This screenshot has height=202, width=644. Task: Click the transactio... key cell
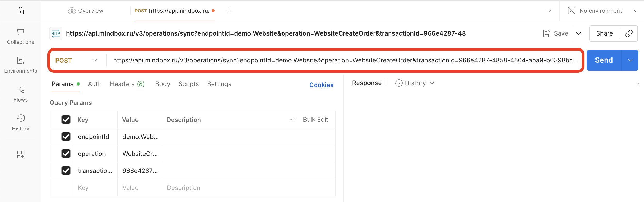tap(95, 171)
